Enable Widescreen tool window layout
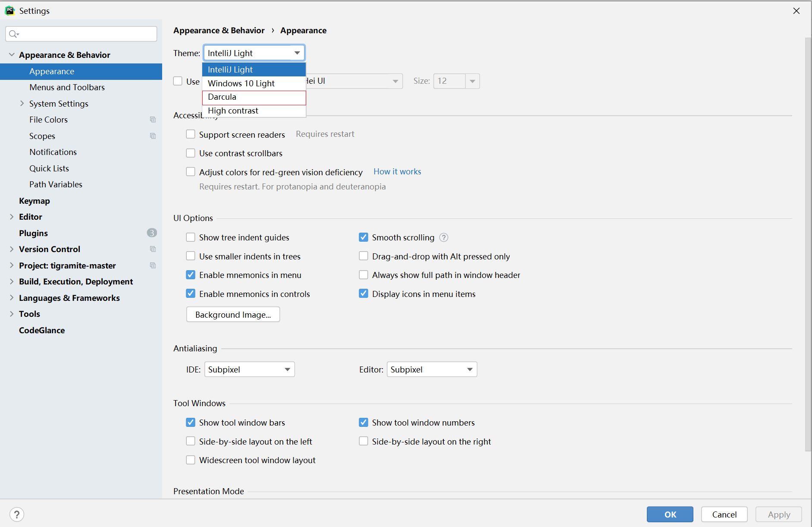Screen dimensions: 812x527 [x=191, y=460]
